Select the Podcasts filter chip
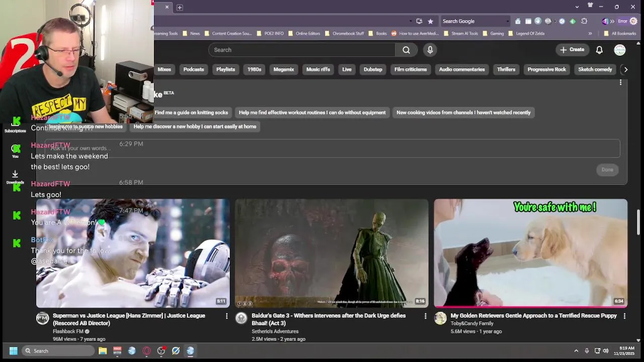This screenshot has height=362, width=644. click(194, 69)
